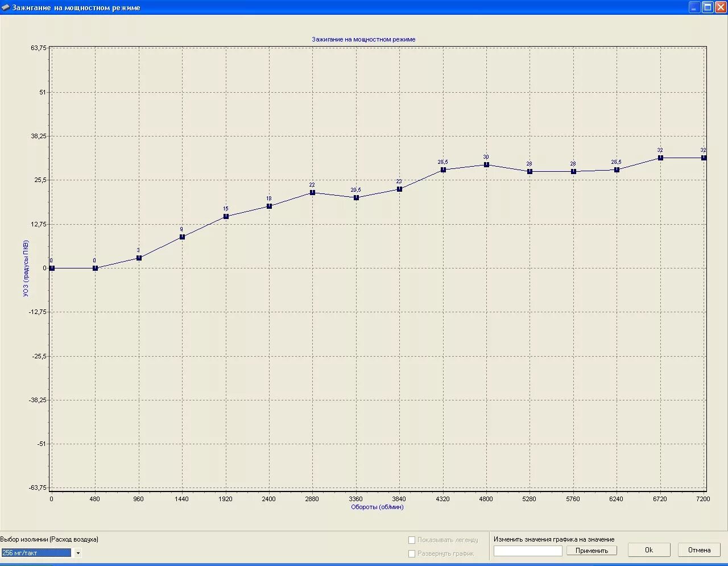Select the 256 мг/такт combo box value
The width and height of the screenshot is (728, 566).
pyautogui.click(x=36, y=553)
